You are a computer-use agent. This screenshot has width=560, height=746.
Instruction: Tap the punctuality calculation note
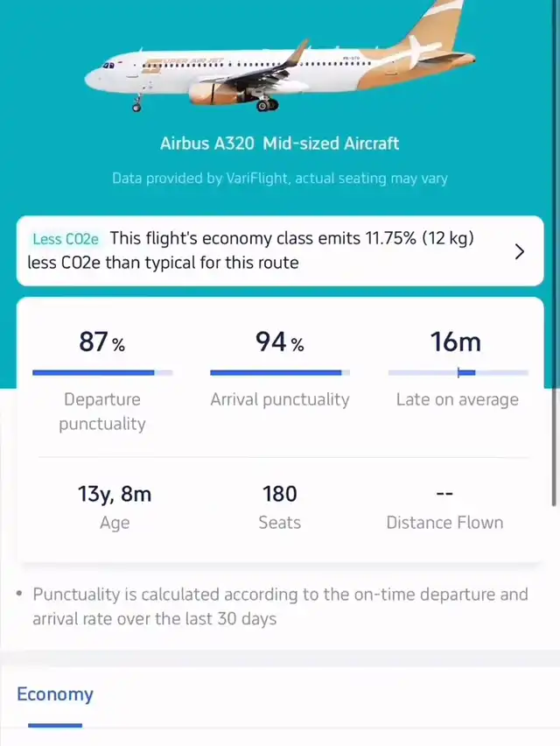coord(280,606)
